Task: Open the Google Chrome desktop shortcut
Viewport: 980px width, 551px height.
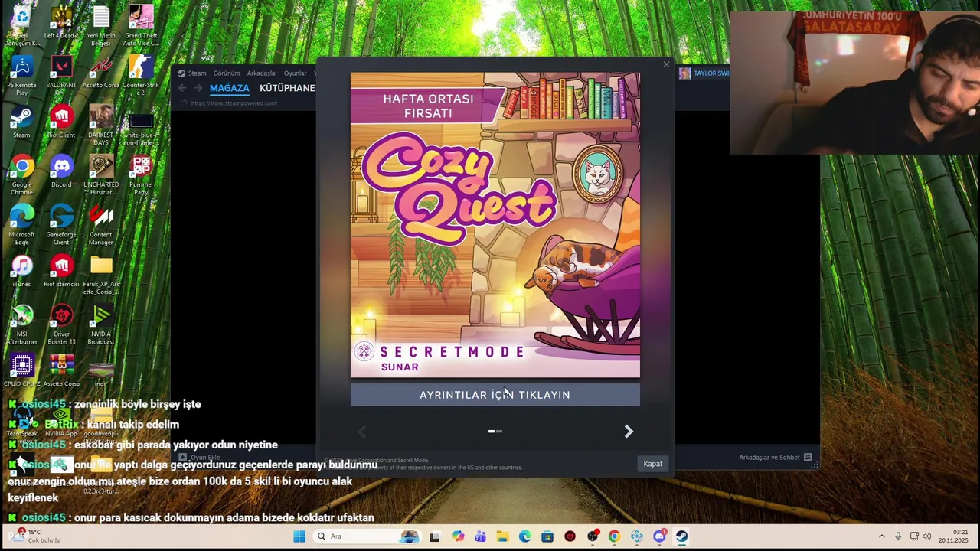Action: point(21,174)
